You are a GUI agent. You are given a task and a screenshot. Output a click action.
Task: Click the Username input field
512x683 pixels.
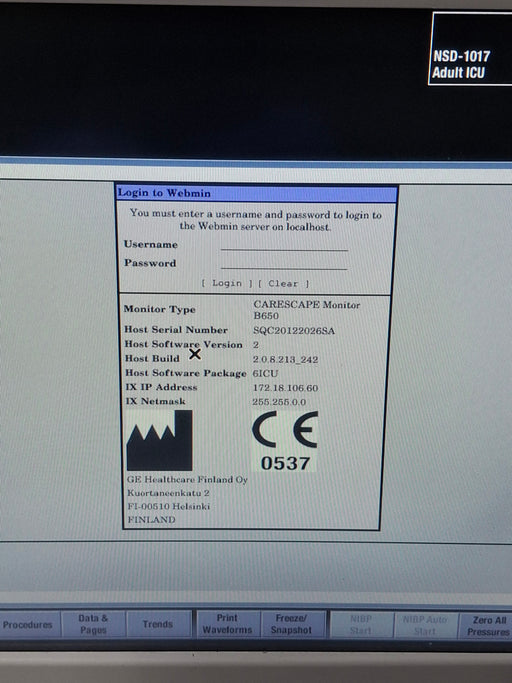284,245
